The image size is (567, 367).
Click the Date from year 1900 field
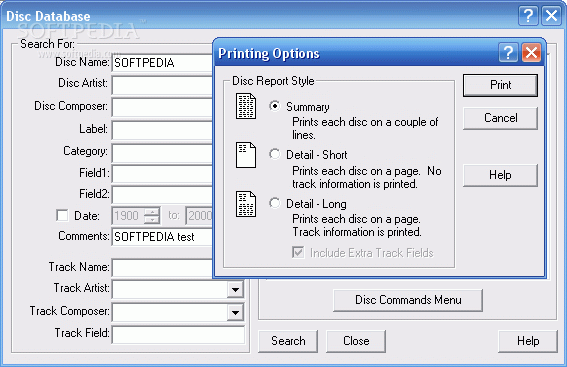coord(128,215)
